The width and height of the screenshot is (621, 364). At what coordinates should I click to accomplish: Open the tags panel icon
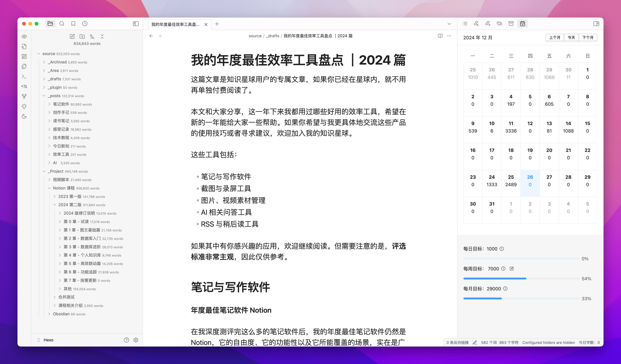500,24
